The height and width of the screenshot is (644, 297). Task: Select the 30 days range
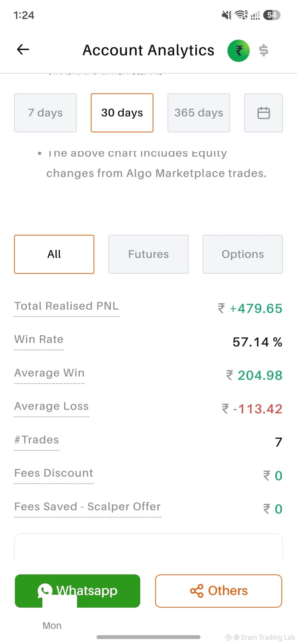click(122, 113)
